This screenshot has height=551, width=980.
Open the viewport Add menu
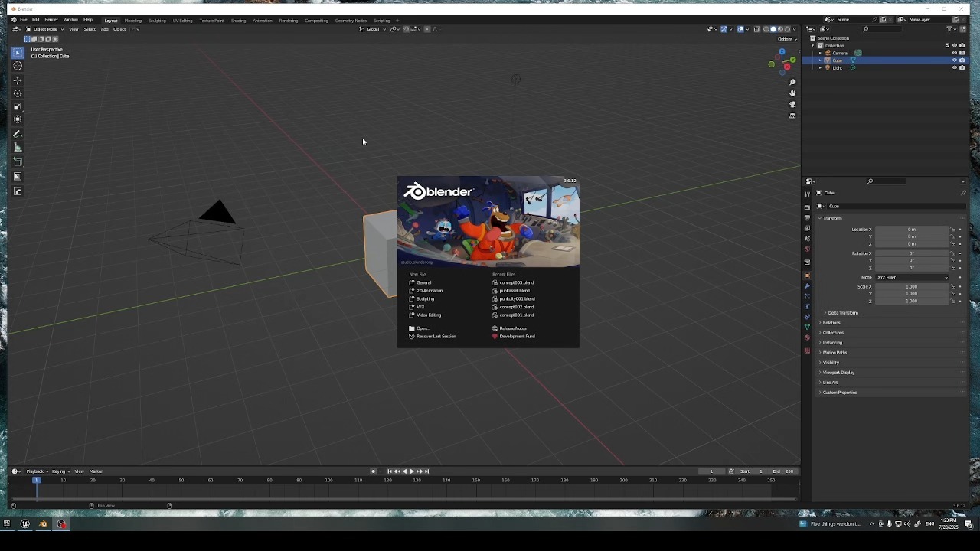[105, 29]
